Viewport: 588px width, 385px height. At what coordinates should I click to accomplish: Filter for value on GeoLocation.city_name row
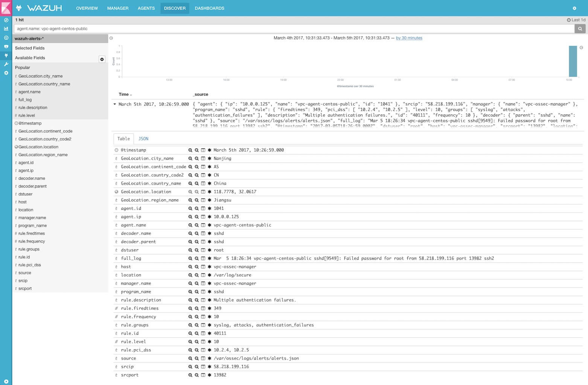click(190, 159)
